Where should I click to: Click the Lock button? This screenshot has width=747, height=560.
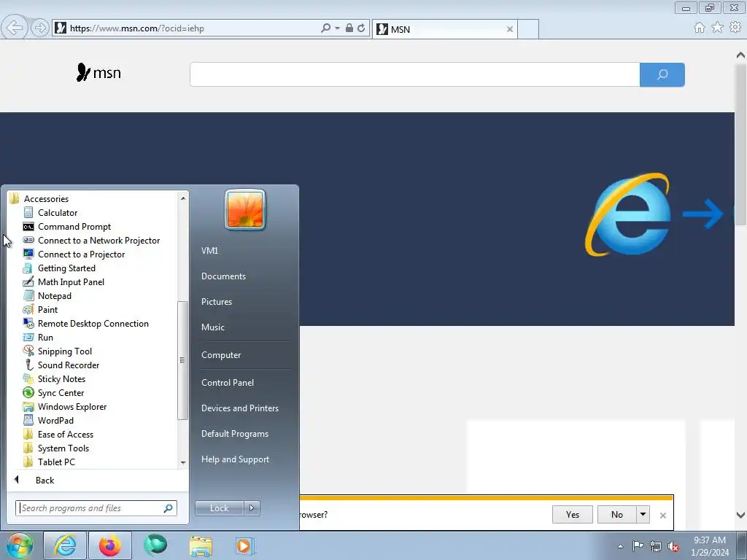(x=219, y=508)
